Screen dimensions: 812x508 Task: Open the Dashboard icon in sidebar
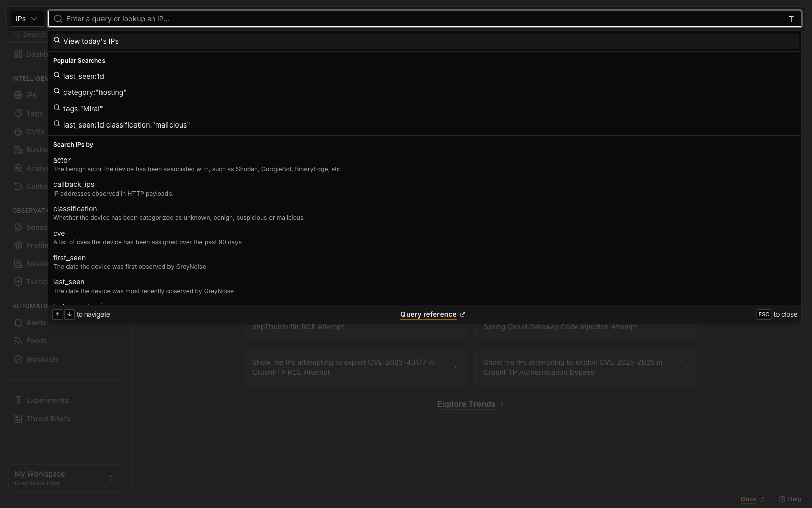18,54
